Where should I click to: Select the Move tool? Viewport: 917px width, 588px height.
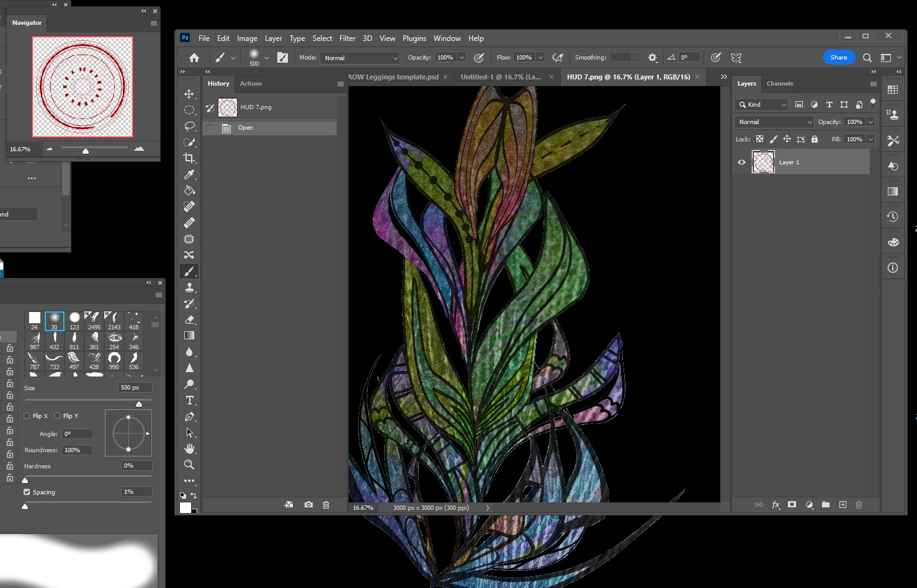(189, 94)
